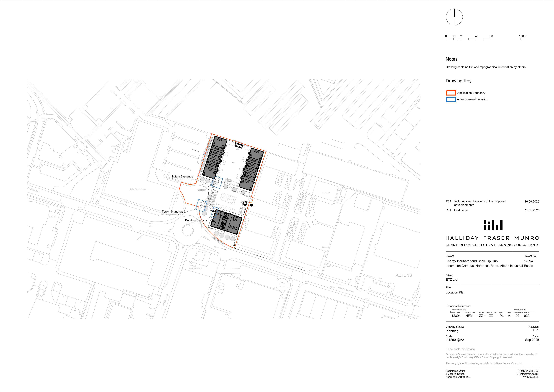Click originator code 'HFM' in document reference
Image resolution: width=554 pixels, height=392 pixels.
pyautogui.click(x=469, y=316)
